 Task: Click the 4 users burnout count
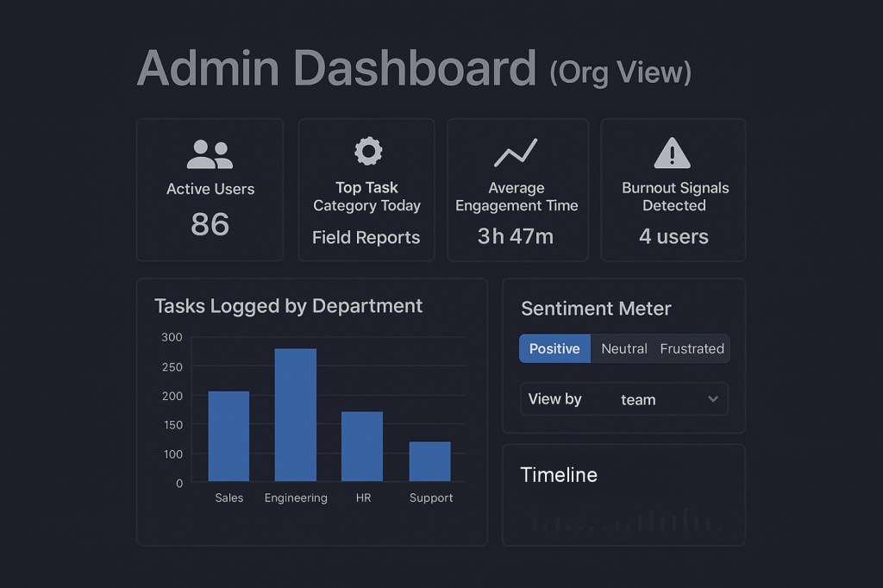(x=673, y=236)
